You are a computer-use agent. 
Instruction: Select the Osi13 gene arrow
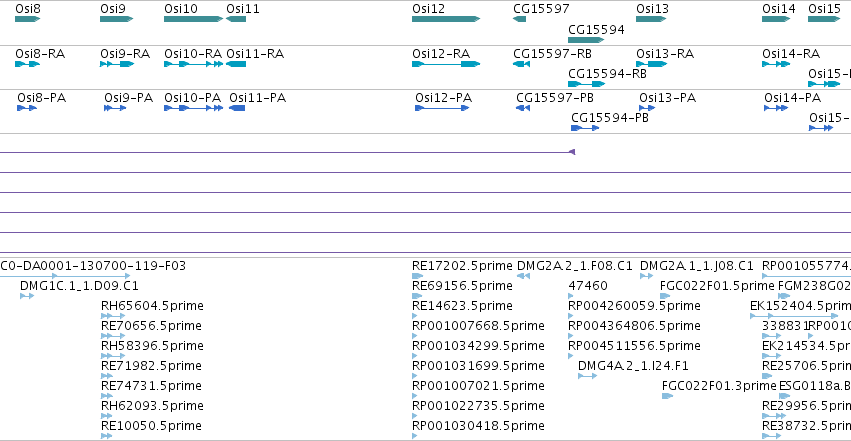pos(651,19)
